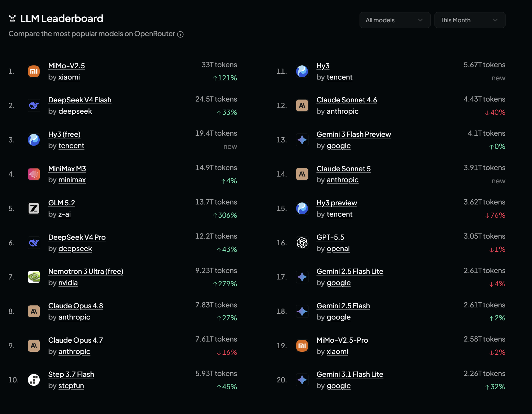Viewport: 532px width, 414px height.
Task: Visit the xiaomi provider link under MiMo-V2.5
Action: (69, 77)
